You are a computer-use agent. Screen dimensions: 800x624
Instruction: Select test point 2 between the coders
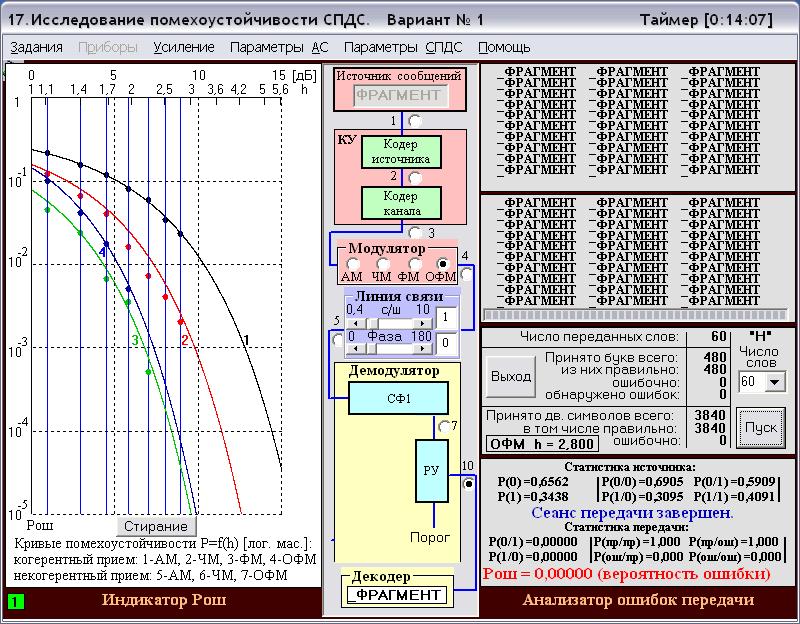click(x=415, y=178)
